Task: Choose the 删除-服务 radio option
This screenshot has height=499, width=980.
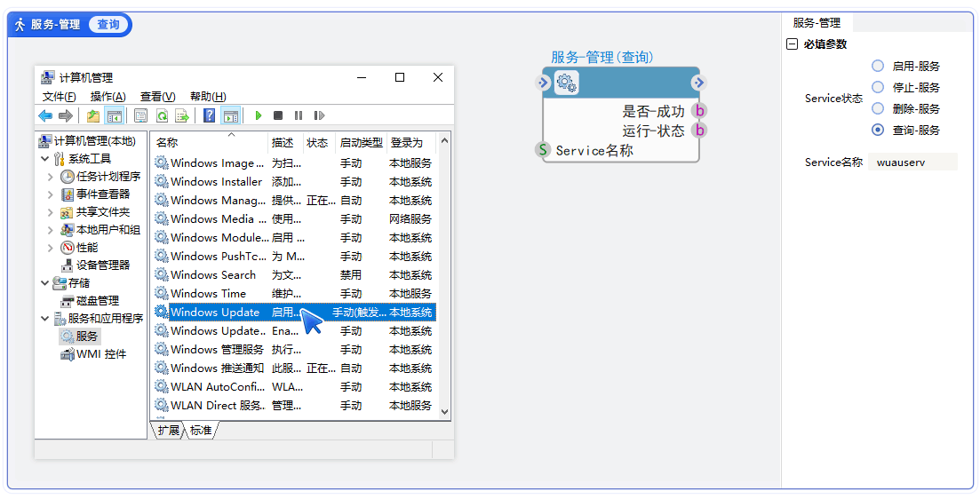Action: coord(878,108)
